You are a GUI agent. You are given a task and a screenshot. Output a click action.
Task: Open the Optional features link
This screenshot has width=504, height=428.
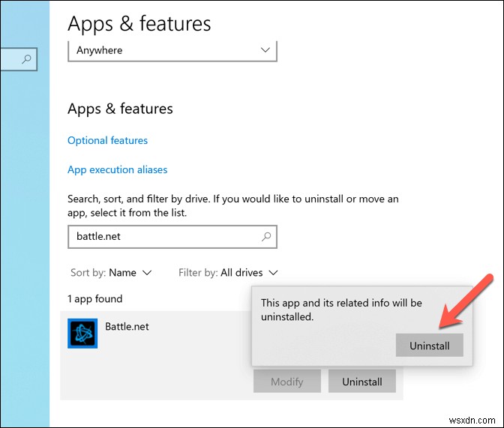pyautogui.click(x=107, y=140)
